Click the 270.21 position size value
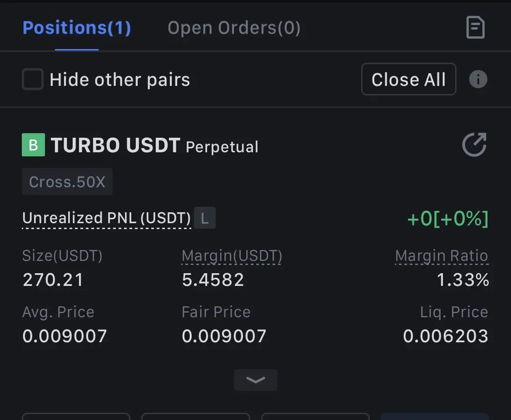The height and width of the screenshot is (420, 511). (53, 280)
